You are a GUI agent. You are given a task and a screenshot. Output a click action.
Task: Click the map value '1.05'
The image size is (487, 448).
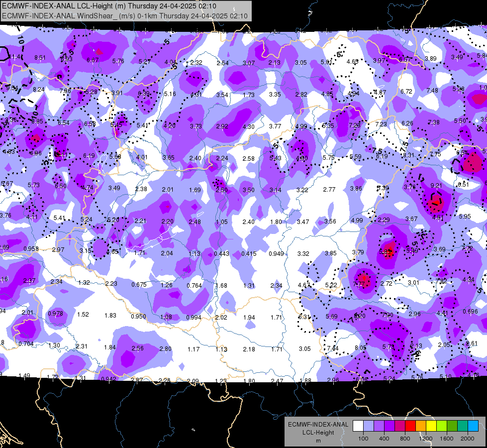tap(222, 222)
